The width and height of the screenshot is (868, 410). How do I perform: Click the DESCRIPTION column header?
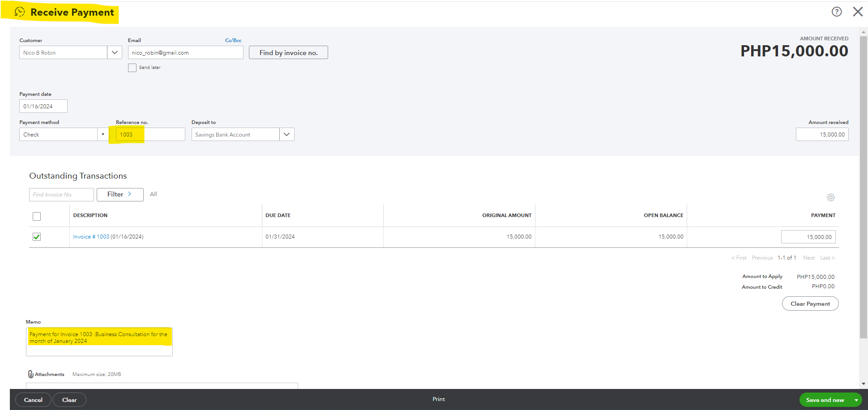90,215
